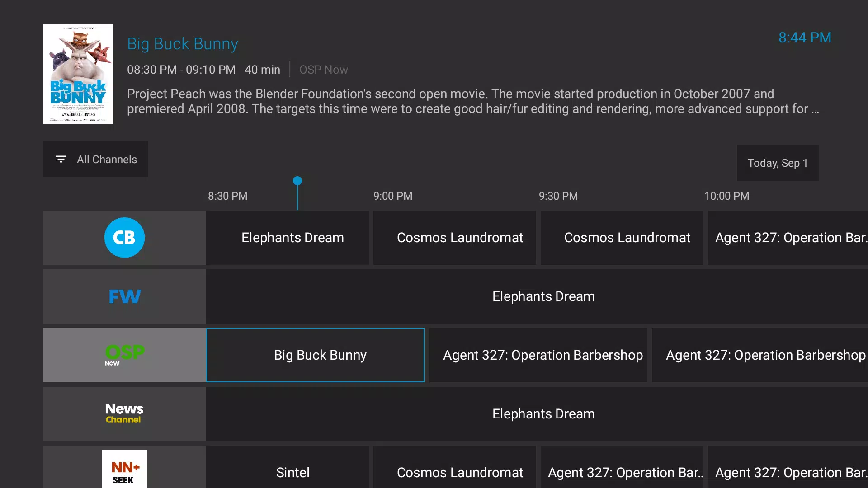Viewport: 868px width, 488px height.
Task: Click the 40 min duration text
Action: click(x=262, y=70)
